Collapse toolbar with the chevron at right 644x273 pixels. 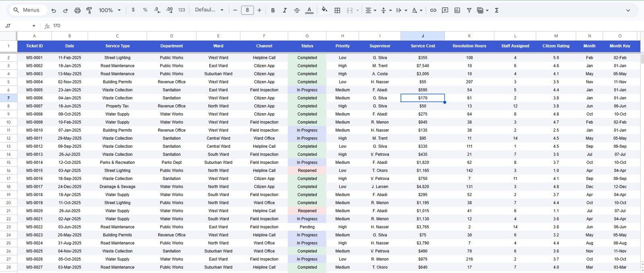(628, 10)
